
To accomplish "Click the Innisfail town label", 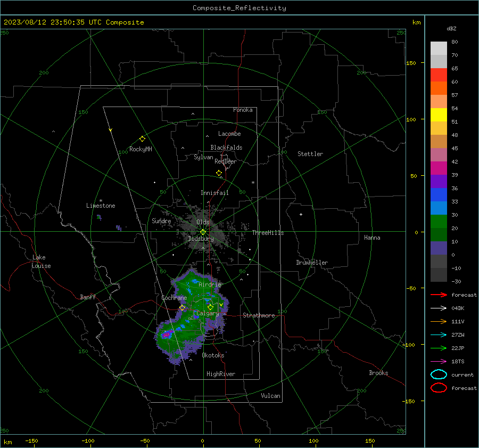I will coord(214,193).
